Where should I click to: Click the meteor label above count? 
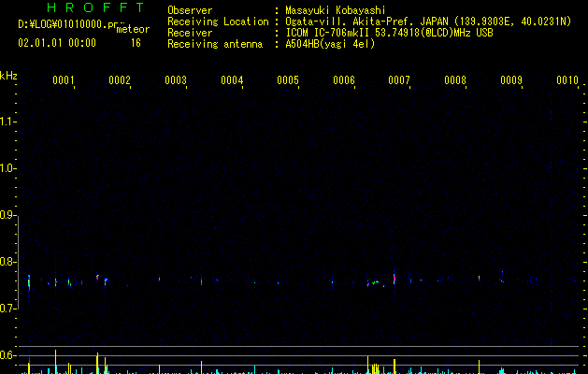(133, 29)
